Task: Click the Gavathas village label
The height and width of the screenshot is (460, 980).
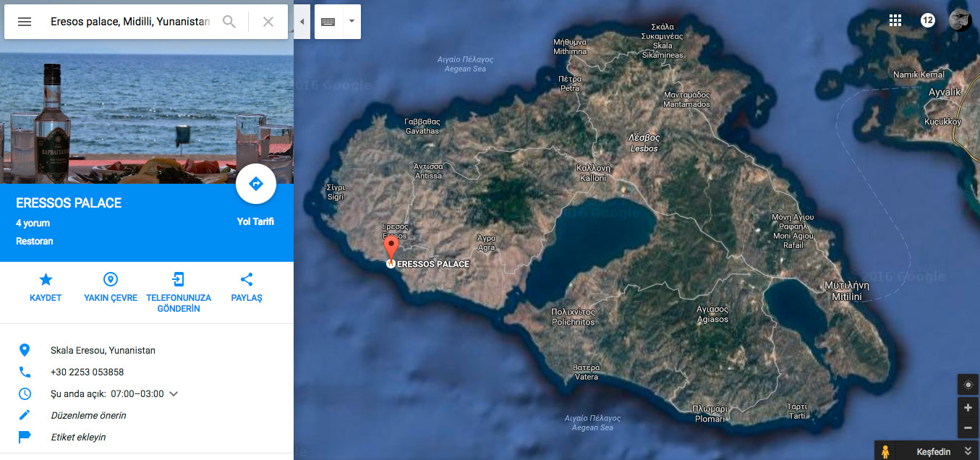Action: click(422, 127)
